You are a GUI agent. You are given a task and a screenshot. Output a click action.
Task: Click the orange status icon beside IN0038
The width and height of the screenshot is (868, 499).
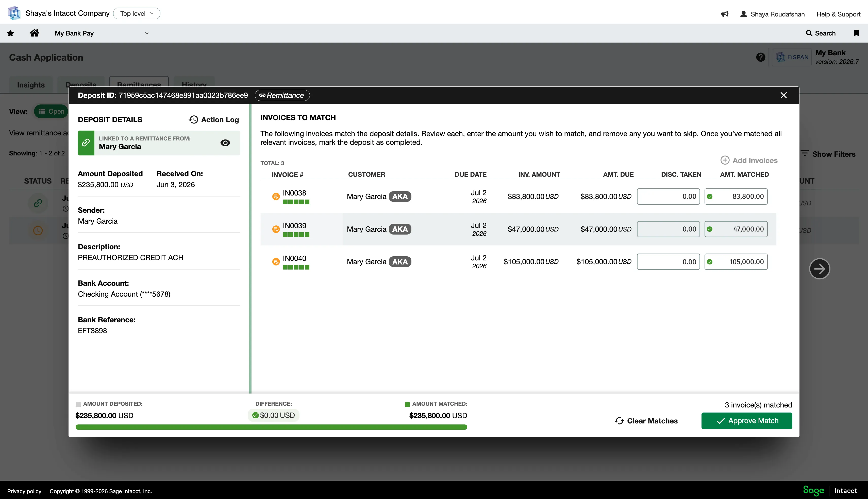(x=276, y=196)
